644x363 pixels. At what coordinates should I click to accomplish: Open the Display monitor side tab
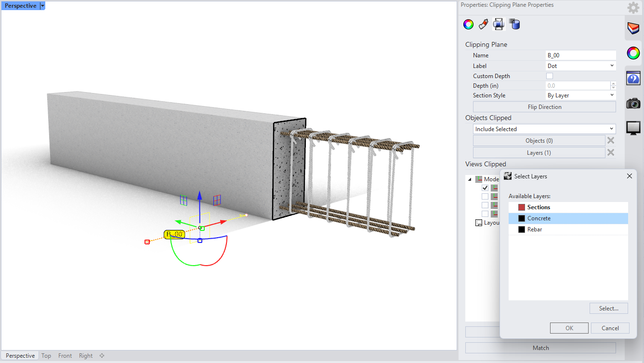pos(633,128)
